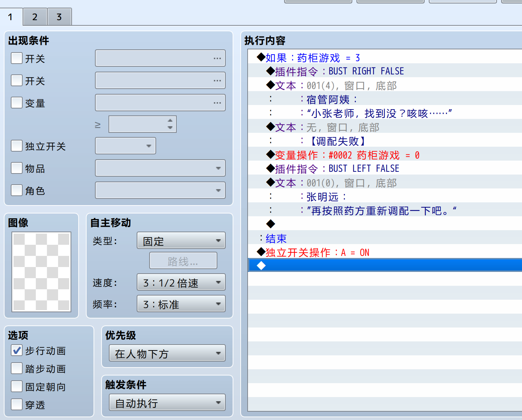
Task: Select the 【调配失败】 text line
Action: tap(385, 140)
